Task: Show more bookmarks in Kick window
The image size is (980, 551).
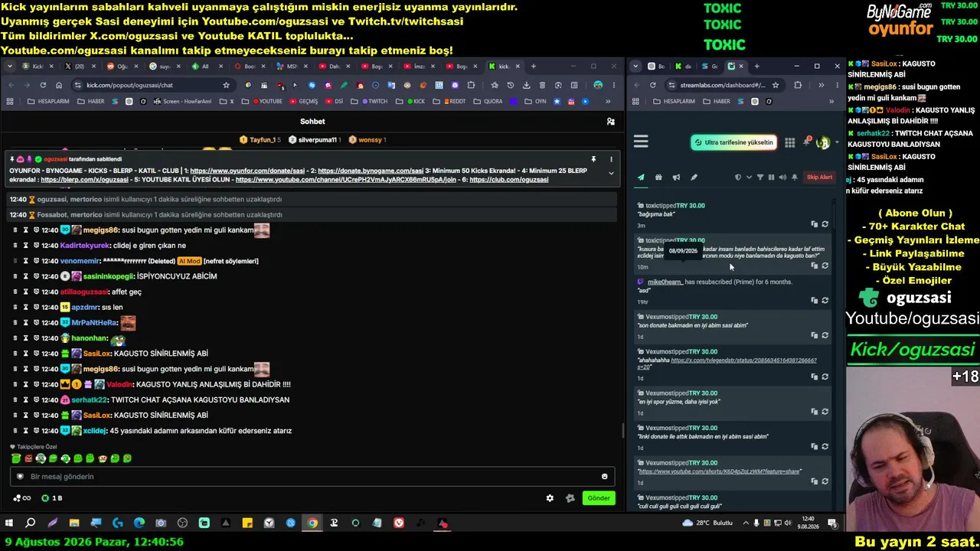Action: (x=609, y=101)
